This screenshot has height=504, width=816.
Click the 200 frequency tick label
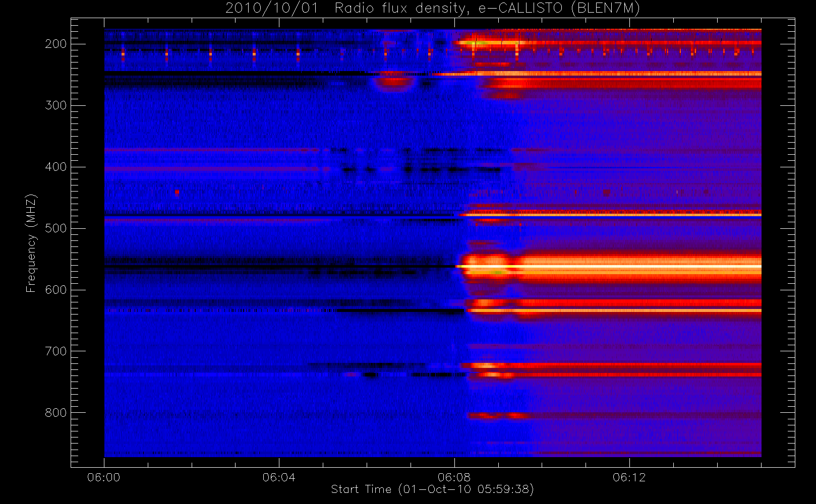[x=55, y=44]
